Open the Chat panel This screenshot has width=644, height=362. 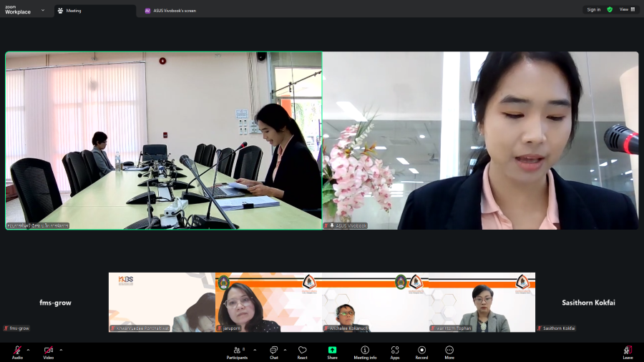pos(274,351)
